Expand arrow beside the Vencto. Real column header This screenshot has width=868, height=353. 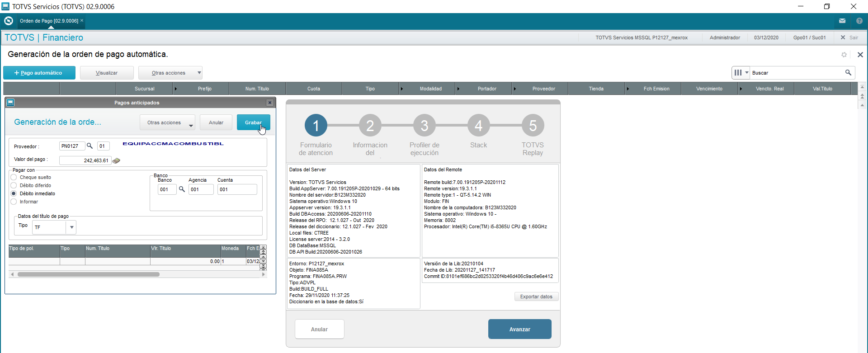tap(741, 89)
